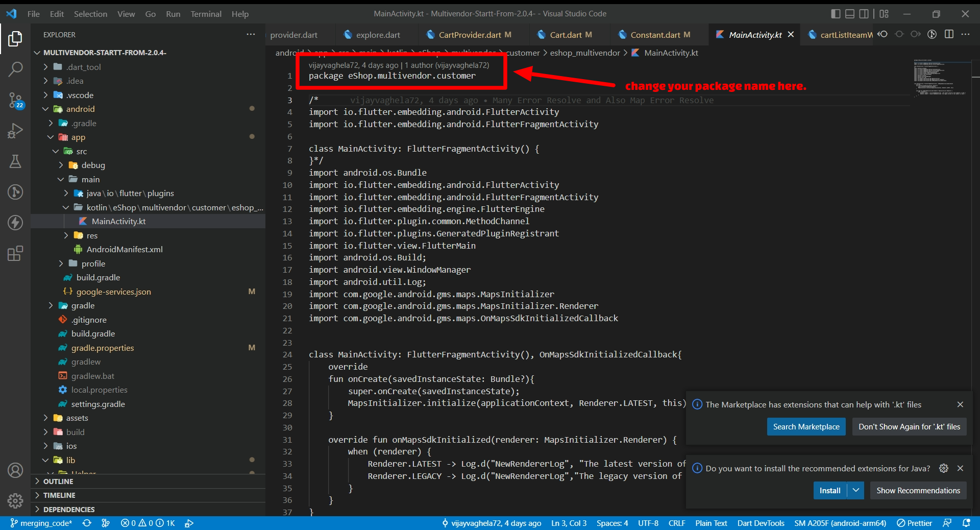Viewport: 980px width, 530px height.
Task: Click the split editor right icon
Action: pyautogui.click(x=949, y=34)
